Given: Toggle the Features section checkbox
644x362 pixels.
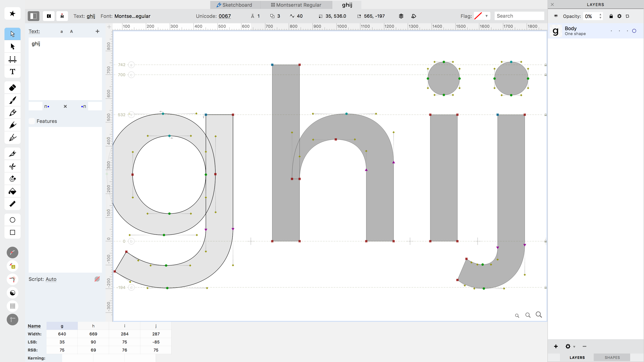Looking at the screenshot, I should (x=32, y=121).
